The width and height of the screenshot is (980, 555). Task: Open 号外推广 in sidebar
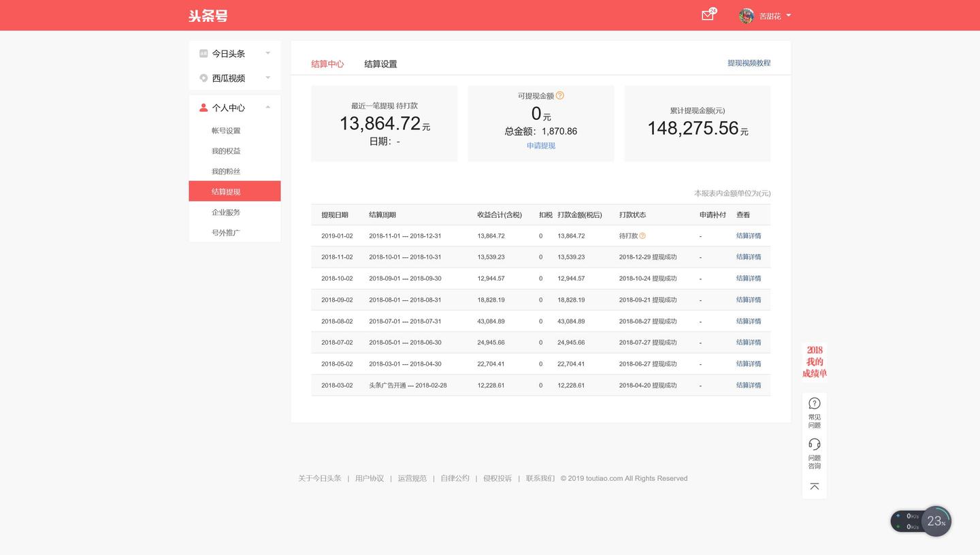226,233
